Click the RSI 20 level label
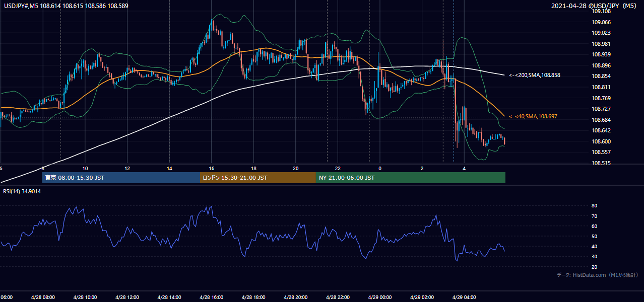Image resolution: width=644 pixels, height=302 pixels. pos(595,267)
